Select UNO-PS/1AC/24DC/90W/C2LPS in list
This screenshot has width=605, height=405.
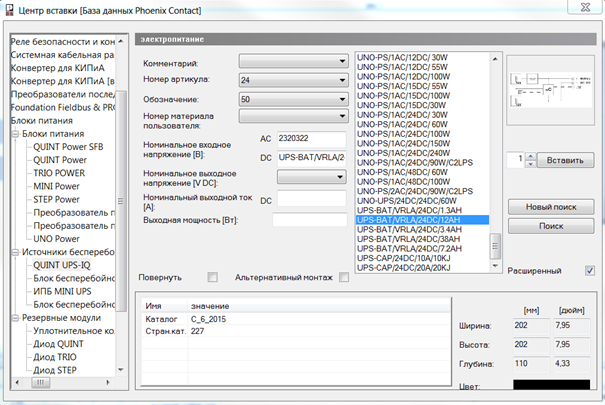click(415, 162)
